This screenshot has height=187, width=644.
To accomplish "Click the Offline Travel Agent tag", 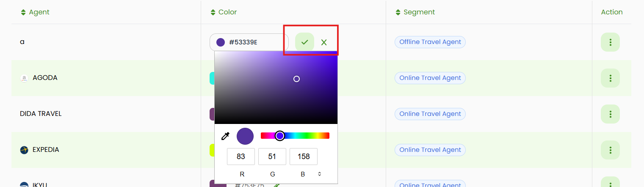I will pyautogui.click(x=430, y=42).
